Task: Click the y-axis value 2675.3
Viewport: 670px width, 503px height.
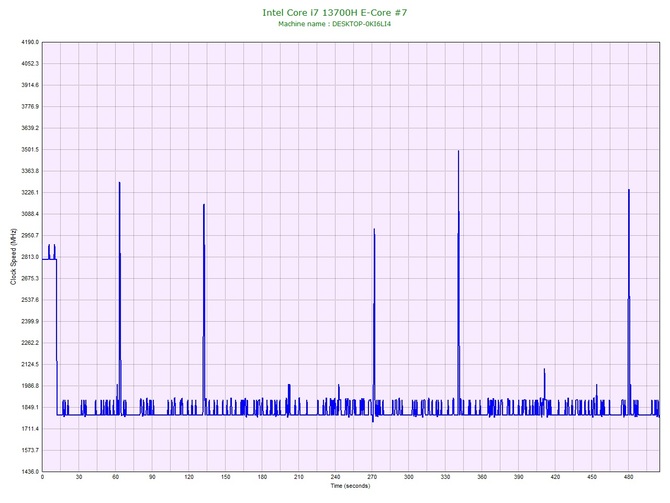Action: tap(30, 278)
